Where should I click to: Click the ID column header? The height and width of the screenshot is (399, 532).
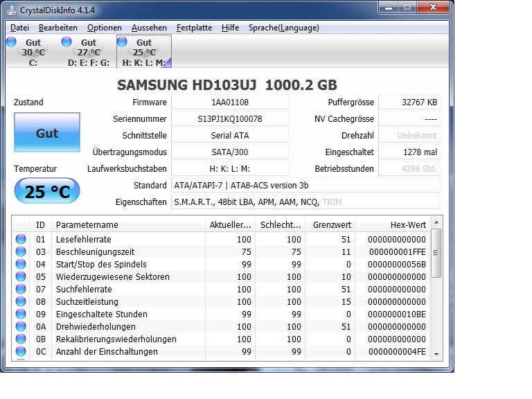click(40, 224)
